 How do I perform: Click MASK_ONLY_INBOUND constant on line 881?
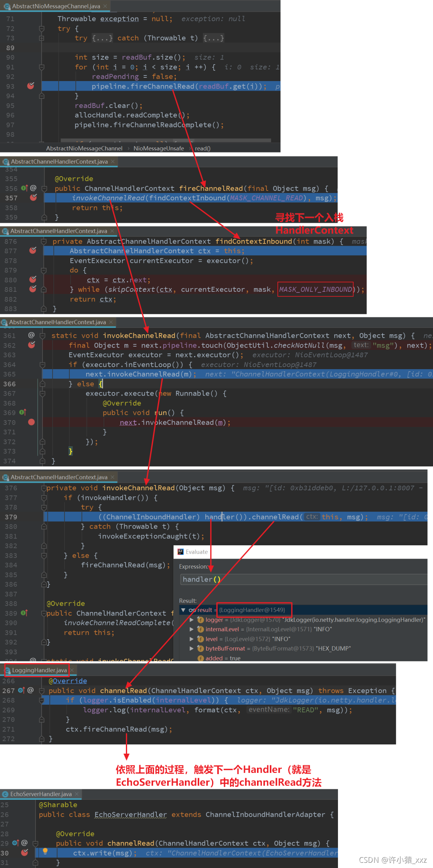(x=316, y=289)
